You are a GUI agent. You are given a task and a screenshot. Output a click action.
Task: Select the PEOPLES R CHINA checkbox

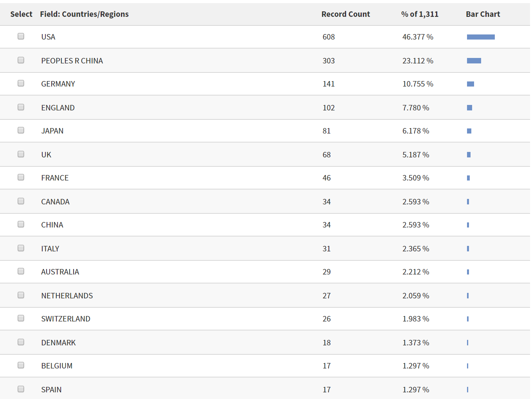point(21,60)
